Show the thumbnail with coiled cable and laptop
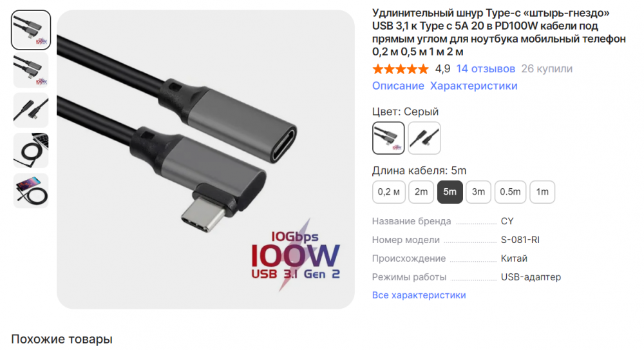 coord(31,150)
